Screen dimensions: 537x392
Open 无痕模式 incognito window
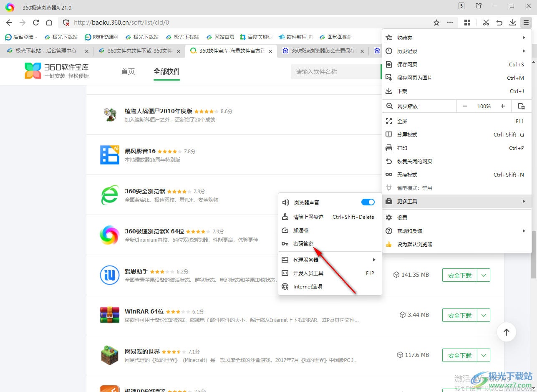click(456, 175)
